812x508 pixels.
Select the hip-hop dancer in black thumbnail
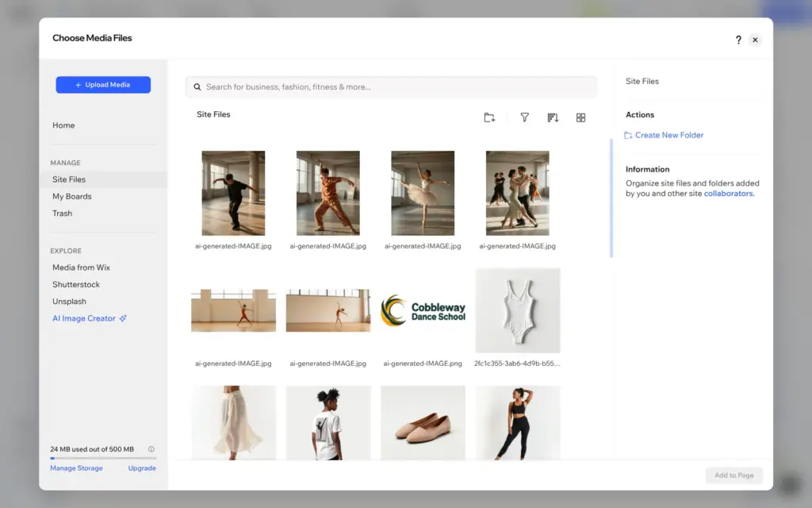click(x=233, y=194)
